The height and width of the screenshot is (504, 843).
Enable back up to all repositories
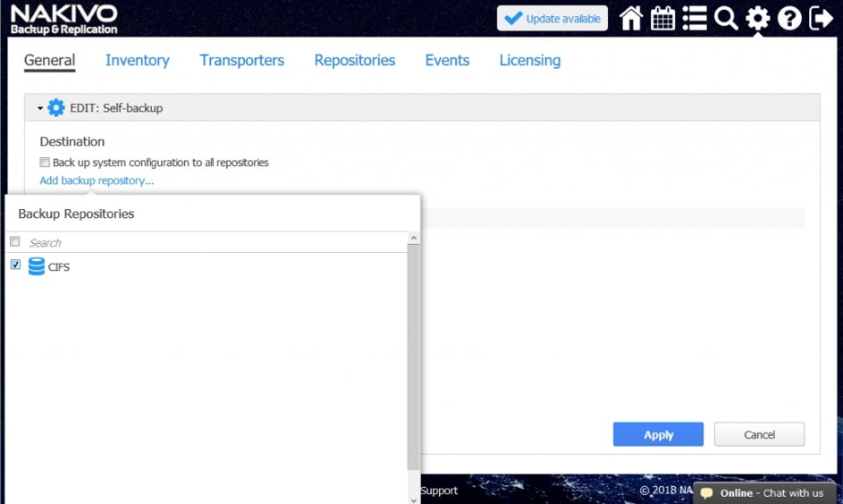[45, 163]
